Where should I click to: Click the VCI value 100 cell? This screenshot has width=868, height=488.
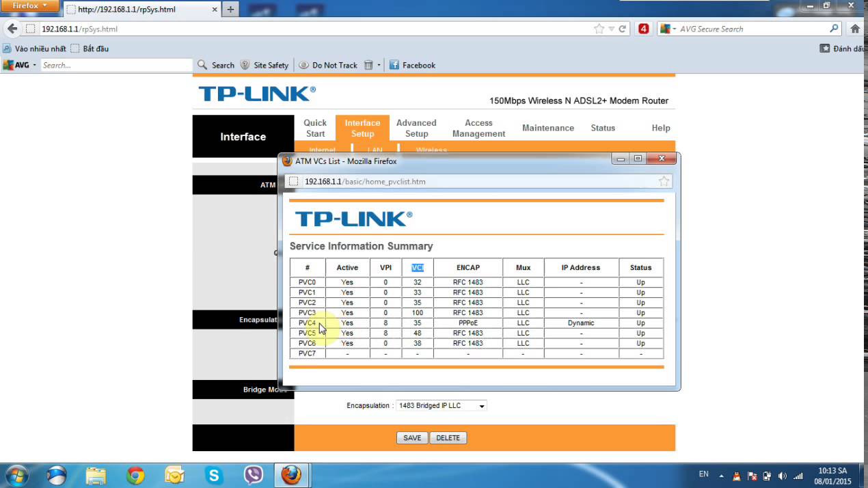[418, 313]
